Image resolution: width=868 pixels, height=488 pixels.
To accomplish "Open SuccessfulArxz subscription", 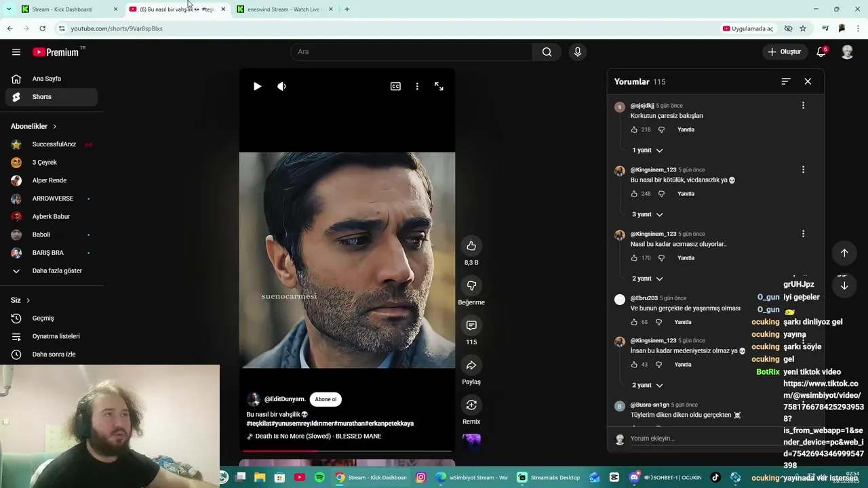I will (x=52, y=144).
